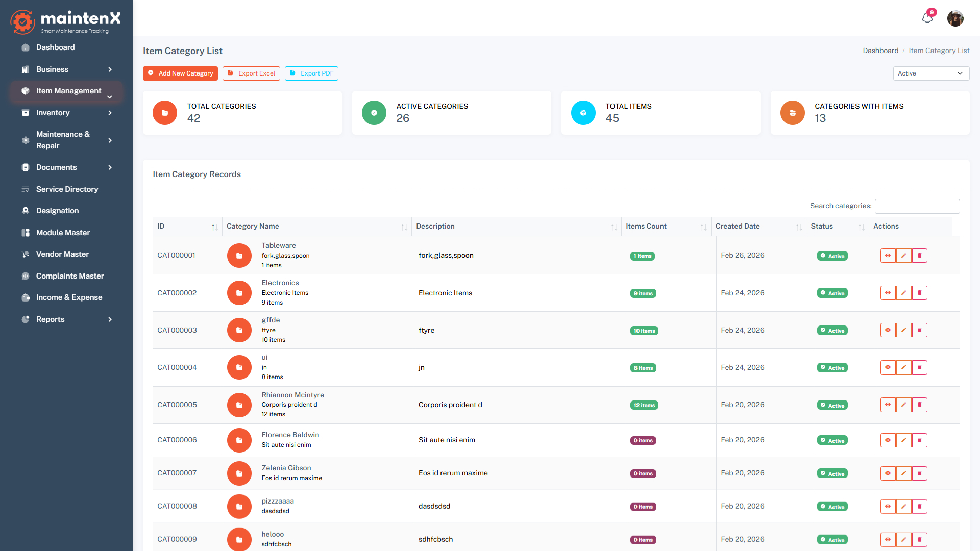View details of the Tableware category
The height and width of the screenshot is (551, 980).
[x=888, y=255]
